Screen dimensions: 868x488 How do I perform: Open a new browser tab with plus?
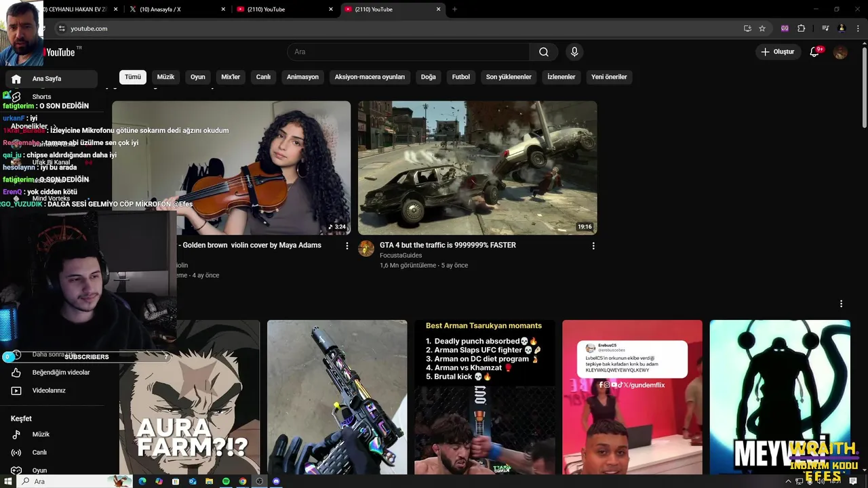pyautogui.click(x=454, y=9)
